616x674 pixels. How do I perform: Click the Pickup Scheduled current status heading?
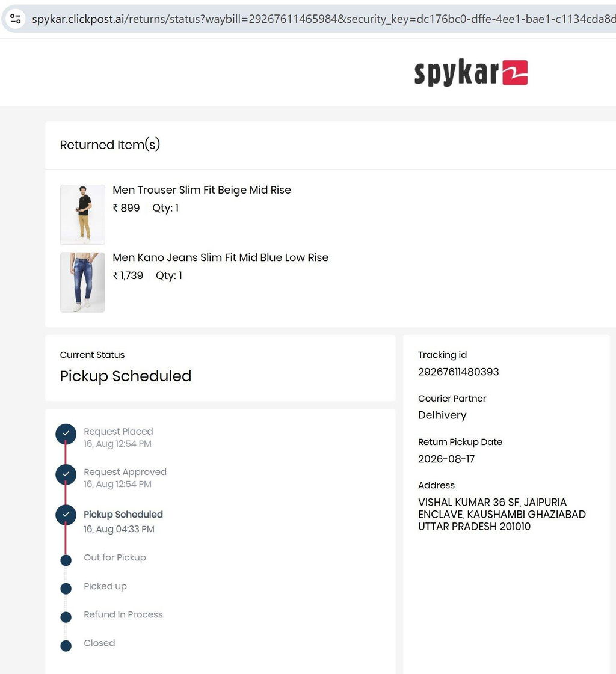(x=126, y=376)
